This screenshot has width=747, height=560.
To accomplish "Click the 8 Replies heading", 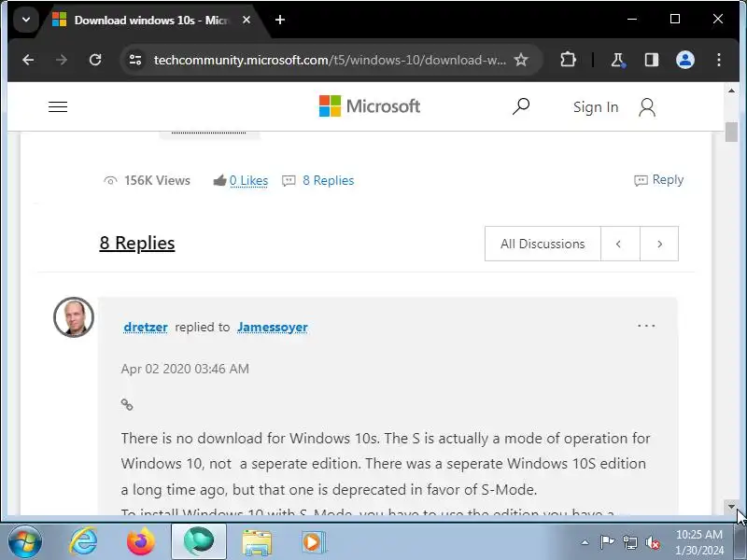I will click(x=137, y=243).
